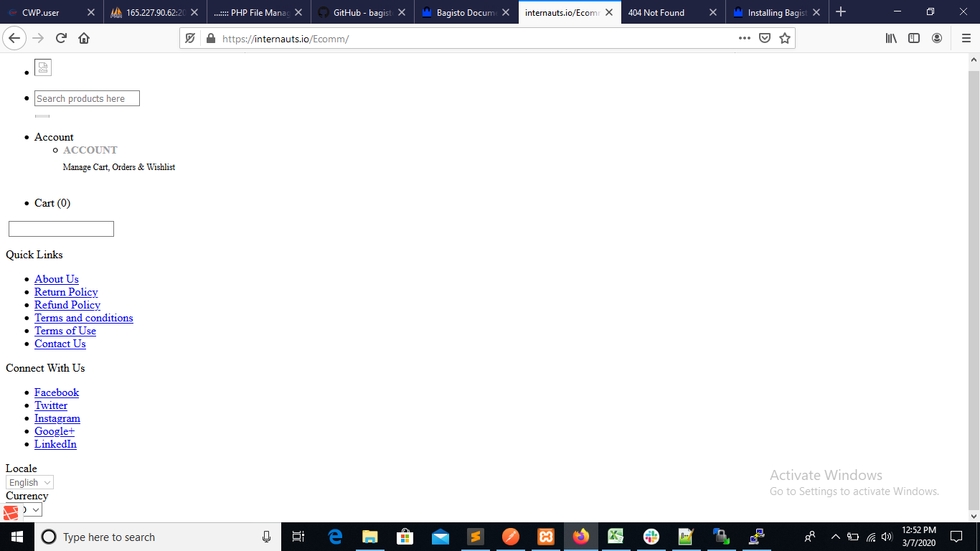
Task: Show hidden system tray icons
Action: (835, 537)
